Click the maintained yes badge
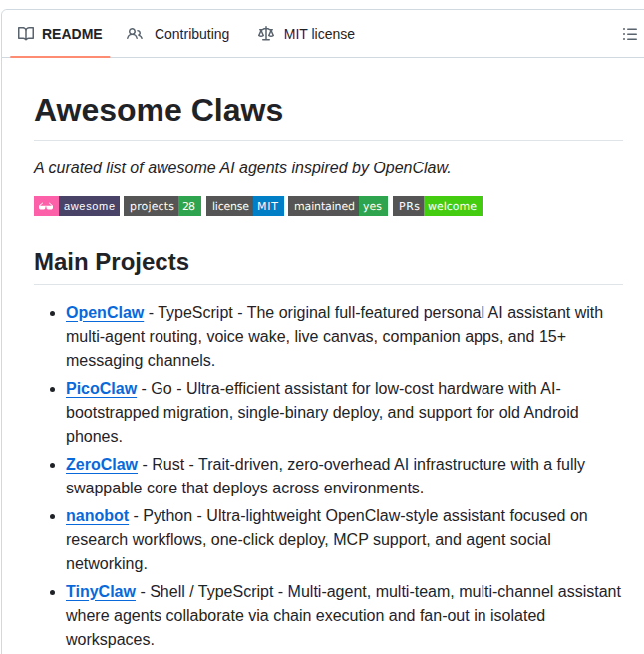Screen dimensions: 644x654 coord(338,206)
